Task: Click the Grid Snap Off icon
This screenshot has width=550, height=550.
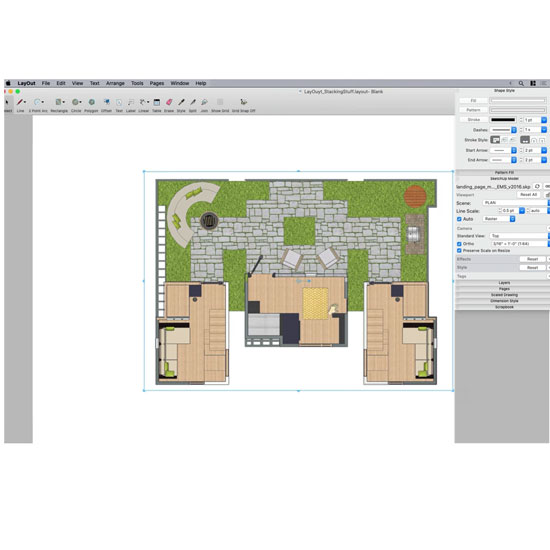Action: (x=243, y=102)
